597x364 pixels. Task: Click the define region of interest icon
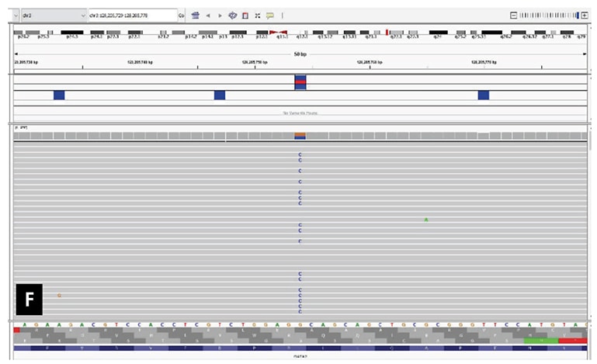coord(245,15)
